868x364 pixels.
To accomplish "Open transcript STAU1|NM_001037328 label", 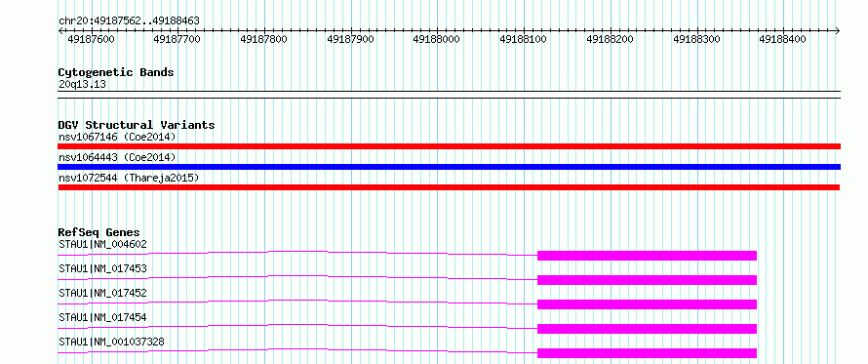I will click(x=111, y=342).
